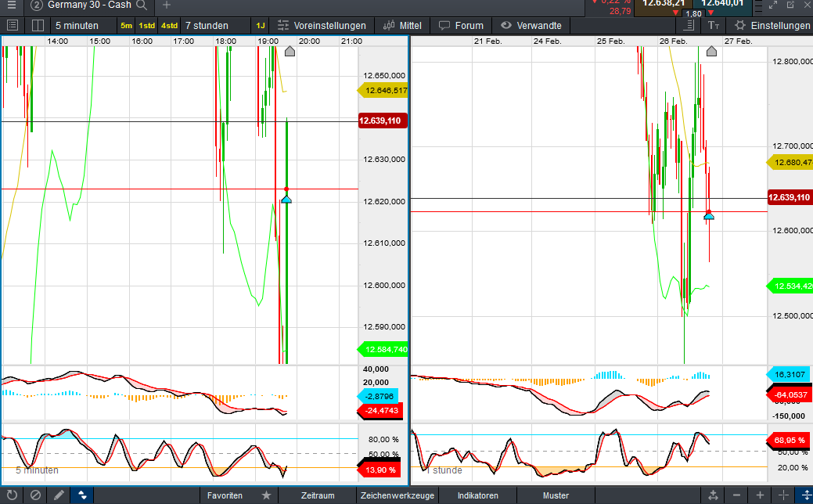Zoom in with the plus icon
This screenshot has width=813, height=504.
pos(760,495)
